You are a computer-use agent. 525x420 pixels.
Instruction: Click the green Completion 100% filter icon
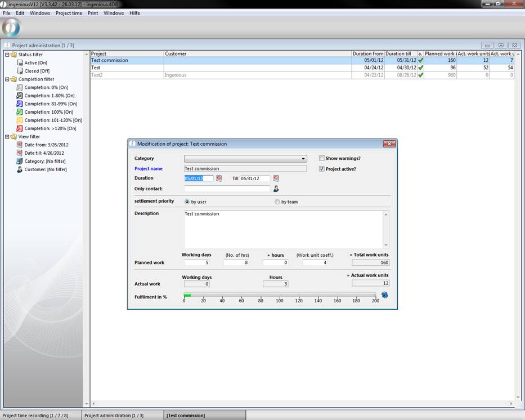click(20, 112)
